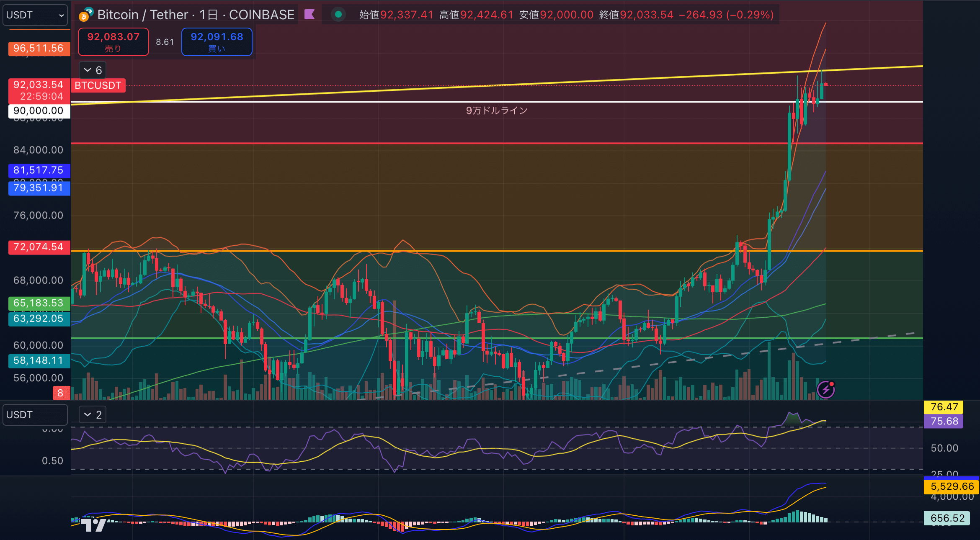Click the 50.00 RSI axis label
Image resolution: width=980 pixels, height=540 pixels.
(x=944, y=448)
